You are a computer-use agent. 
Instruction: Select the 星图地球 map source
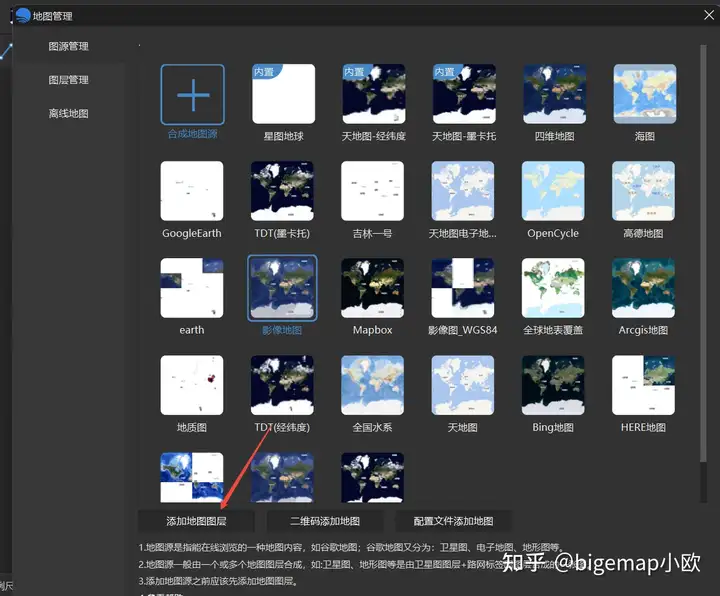[x=283, y=94]
